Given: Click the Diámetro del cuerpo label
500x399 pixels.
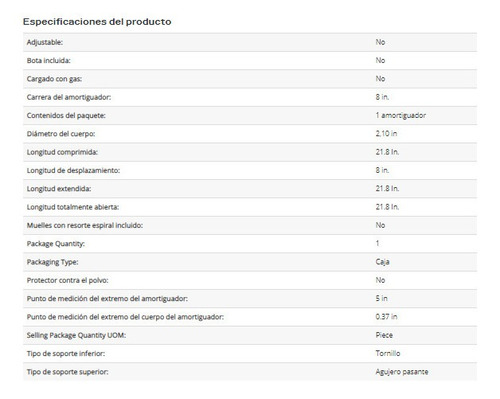Looking at the screenshot, I should [61, 134].
